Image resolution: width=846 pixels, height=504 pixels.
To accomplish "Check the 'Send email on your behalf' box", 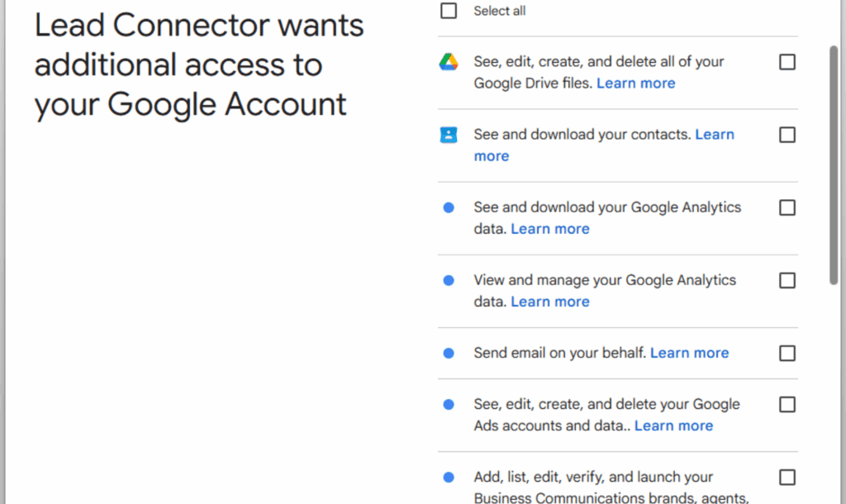I will pyautogui.click(x=787, y=353).
